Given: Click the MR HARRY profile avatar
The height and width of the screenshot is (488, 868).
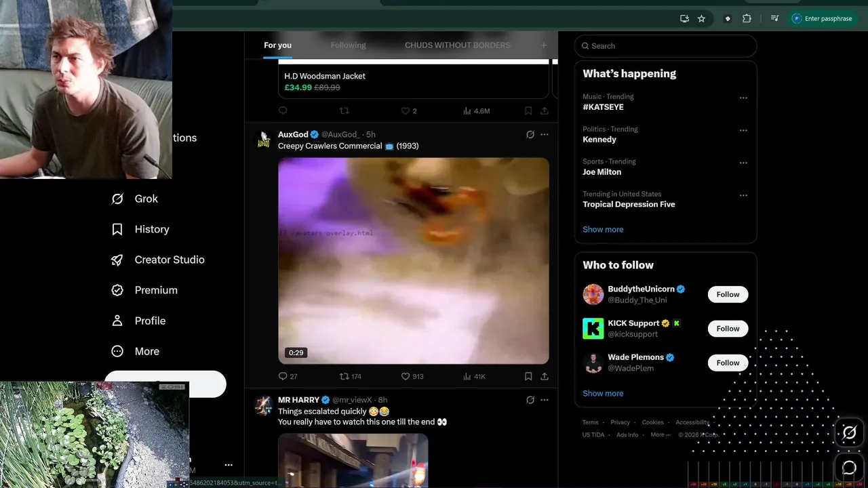Looking at the screenshot, I should pos(263,405).
